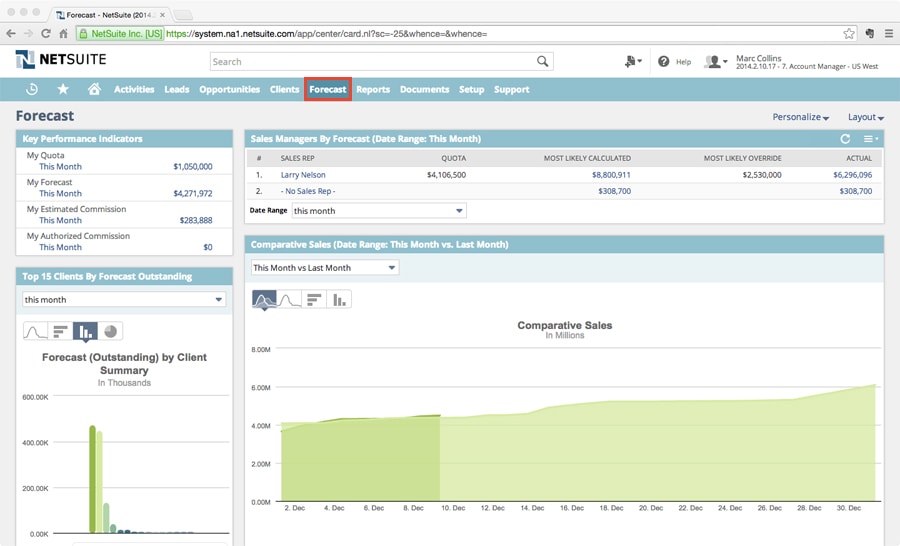Open the Forecast tab
The image size is (900, 546).
328,90
